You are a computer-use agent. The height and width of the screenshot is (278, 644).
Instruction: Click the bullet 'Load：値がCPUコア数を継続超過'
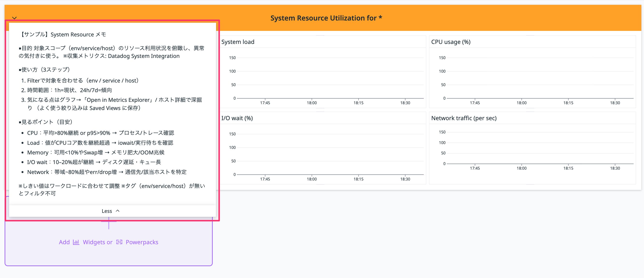pos(100,143)
